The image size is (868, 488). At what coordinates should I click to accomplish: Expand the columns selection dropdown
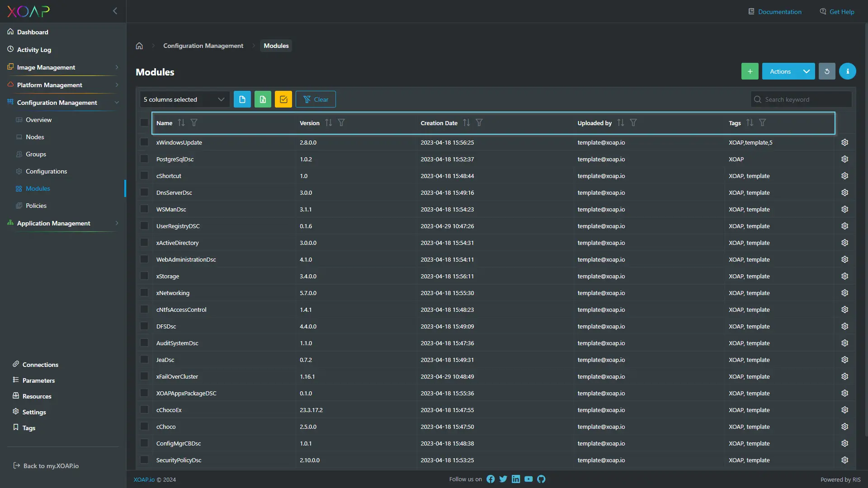(184, 99)
